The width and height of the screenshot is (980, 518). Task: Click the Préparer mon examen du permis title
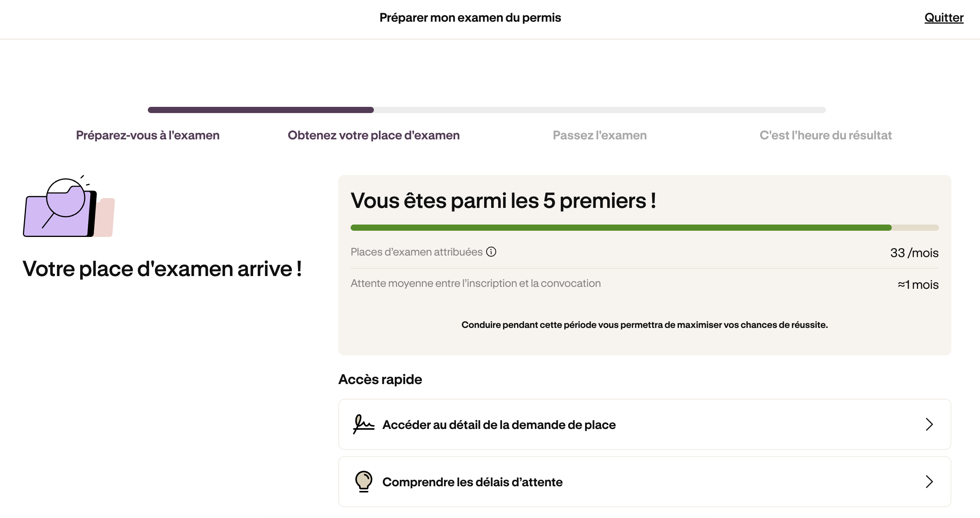470,17
